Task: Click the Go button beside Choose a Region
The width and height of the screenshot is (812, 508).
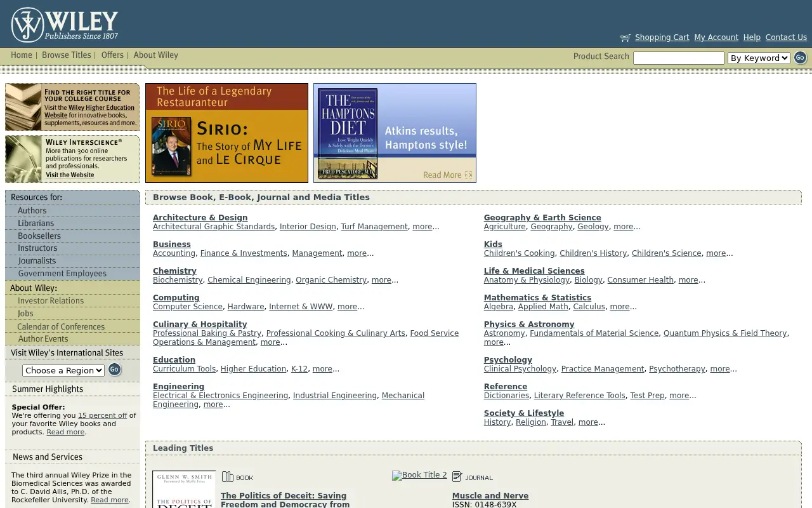Action: pos(114,370)
